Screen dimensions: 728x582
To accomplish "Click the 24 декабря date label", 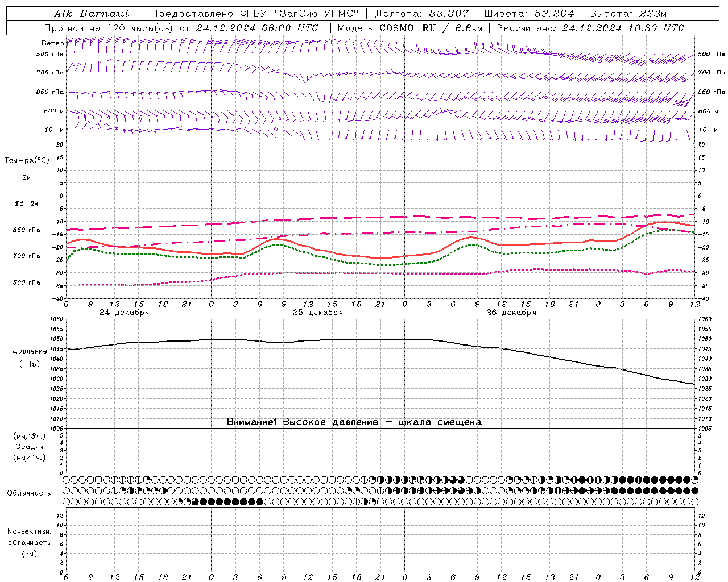I will click(x=125, y=313).
